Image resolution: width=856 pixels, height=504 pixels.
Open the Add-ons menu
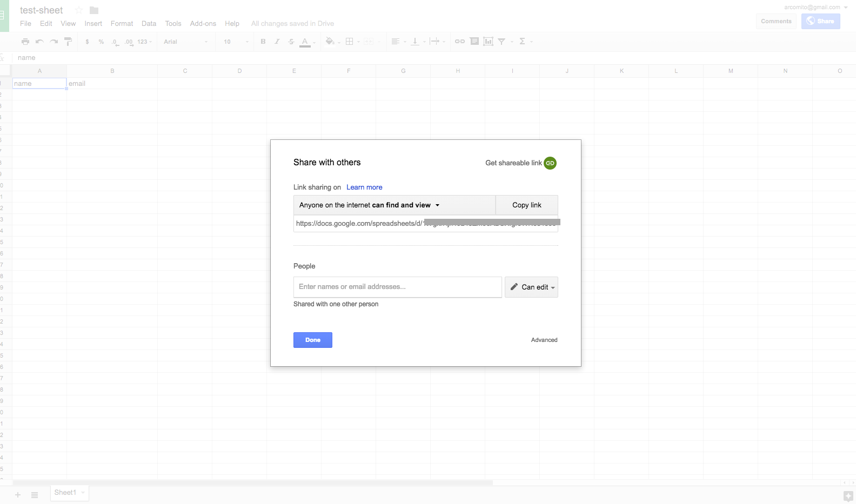(203, 24)
